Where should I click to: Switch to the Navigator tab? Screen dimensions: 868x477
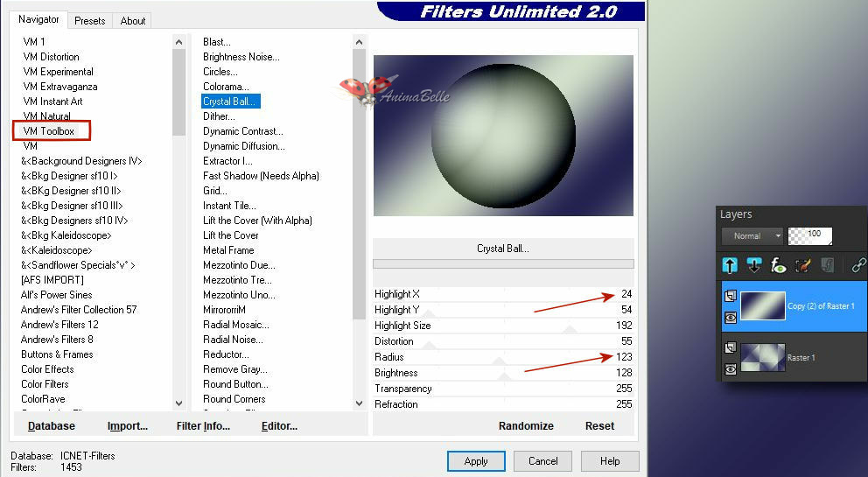38,19
